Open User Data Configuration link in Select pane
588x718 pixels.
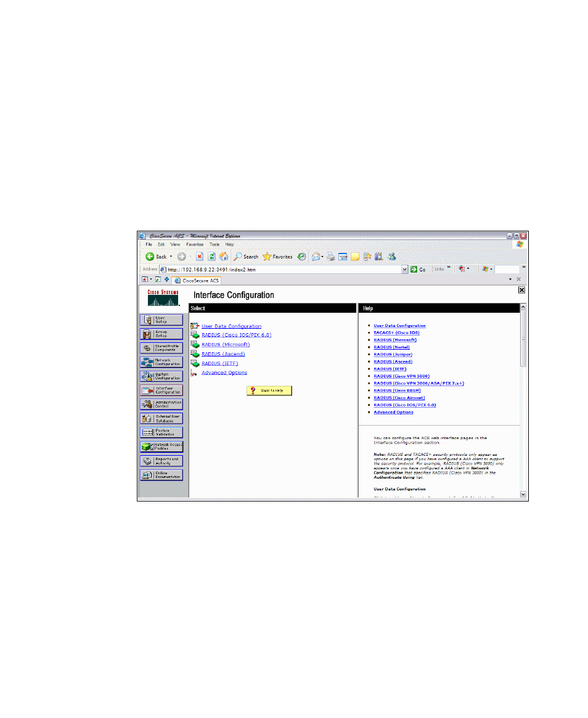pos(232,326)
